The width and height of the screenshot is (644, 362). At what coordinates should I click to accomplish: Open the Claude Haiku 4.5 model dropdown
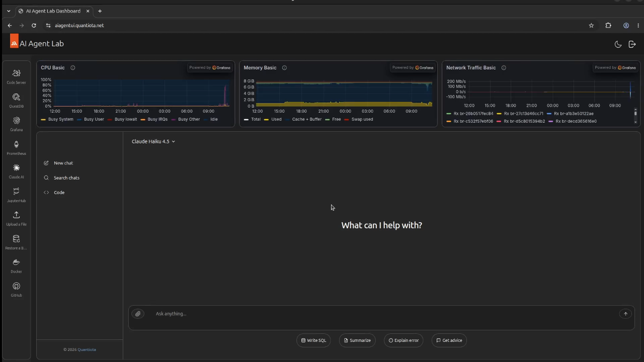(153, 142)
